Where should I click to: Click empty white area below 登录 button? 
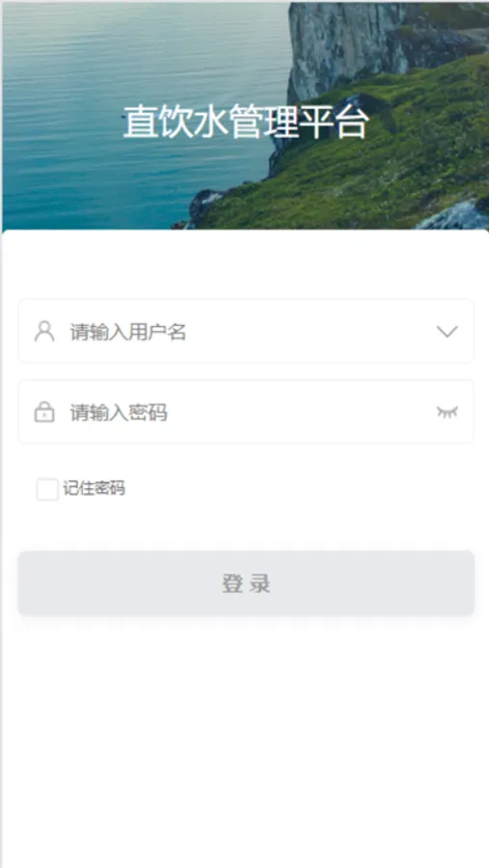246,736
